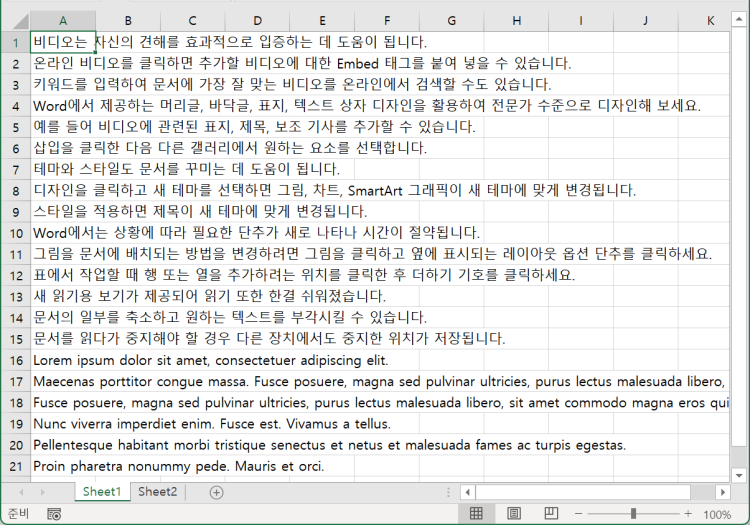Click the 100% zoom level

(x=717, y=515)
